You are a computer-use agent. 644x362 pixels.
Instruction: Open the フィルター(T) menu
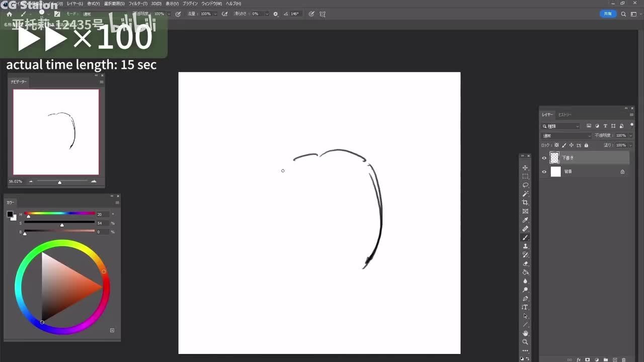tap(138, 4)
